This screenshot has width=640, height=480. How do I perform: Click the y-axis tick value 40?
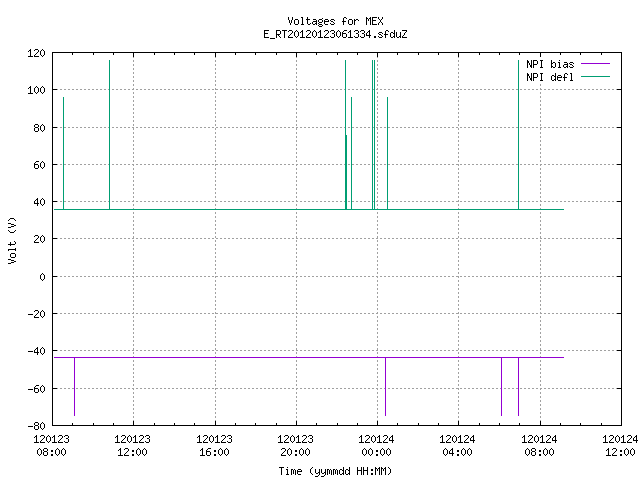click(x=39, y=202)
